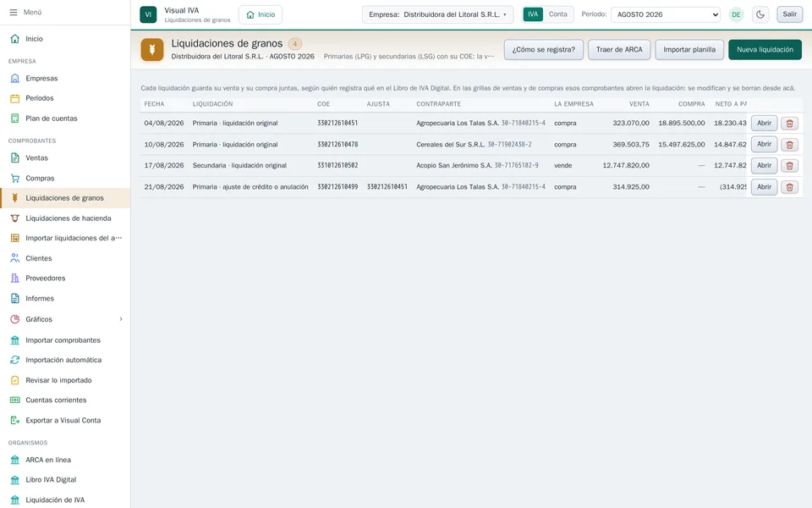This screenshot has height=508, width=812.
Task: Click the large grain icon in page header
Action: (x=152, y=50)
